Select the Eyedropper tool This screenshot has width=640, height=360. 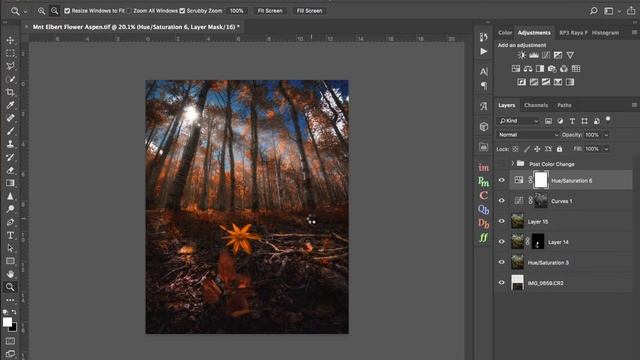coord(10,105)
